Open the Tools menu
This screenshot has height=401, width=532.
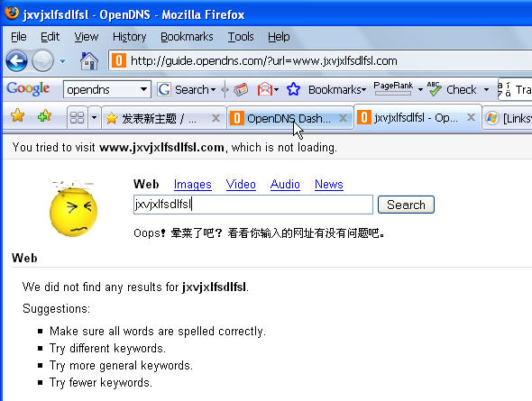(241, 36)
